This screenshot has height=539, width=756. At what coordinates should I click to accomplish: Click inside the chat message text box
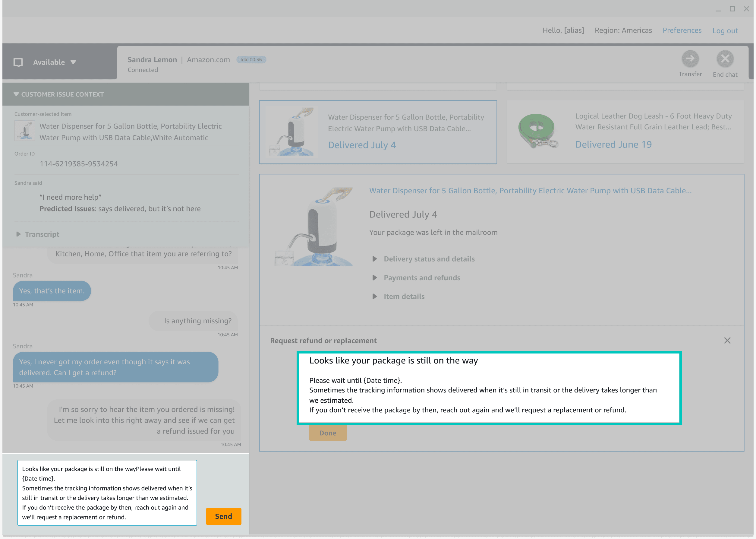tap(107, 493)
